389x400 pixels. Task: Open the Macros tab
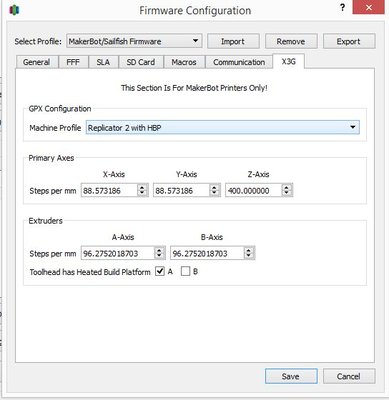point(184,62)
